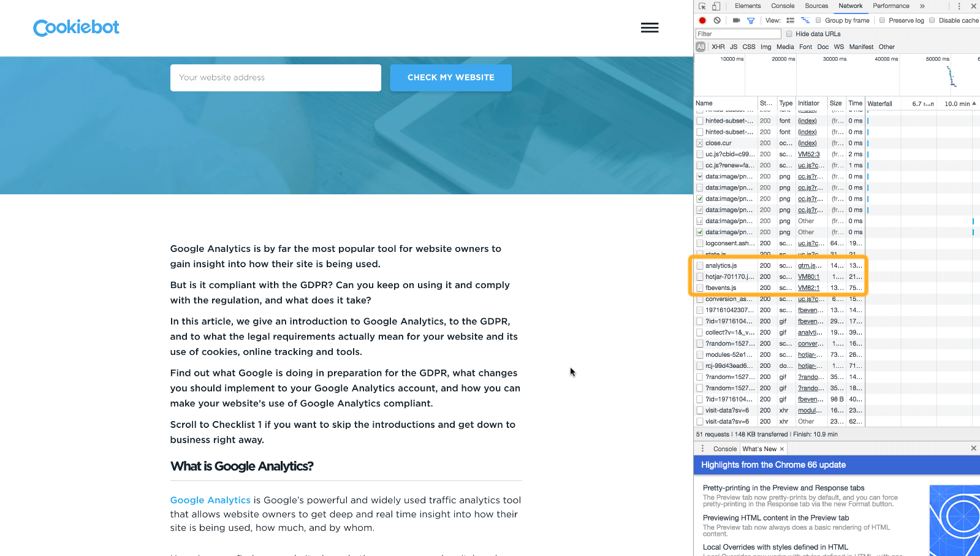This screenshot has width=980, height=556.
Task: Click the Cookiebot logo
Action: point(76,28)
